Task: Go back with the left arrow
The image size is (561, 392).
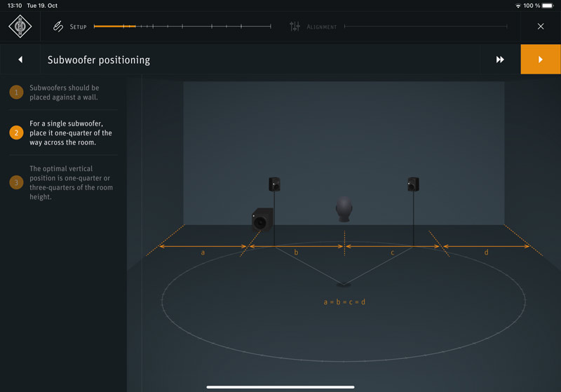Action: pos(20,60)
